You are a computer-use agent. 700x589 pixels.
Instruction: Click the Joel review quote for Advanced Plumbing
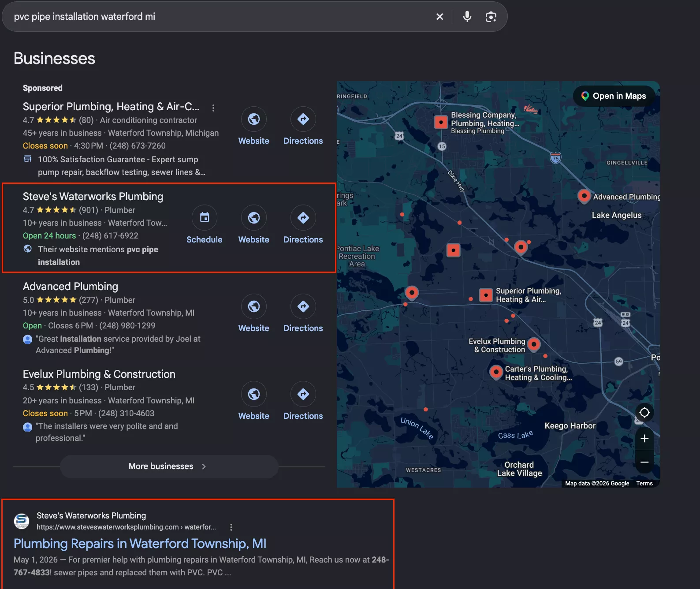click(118, 345)
